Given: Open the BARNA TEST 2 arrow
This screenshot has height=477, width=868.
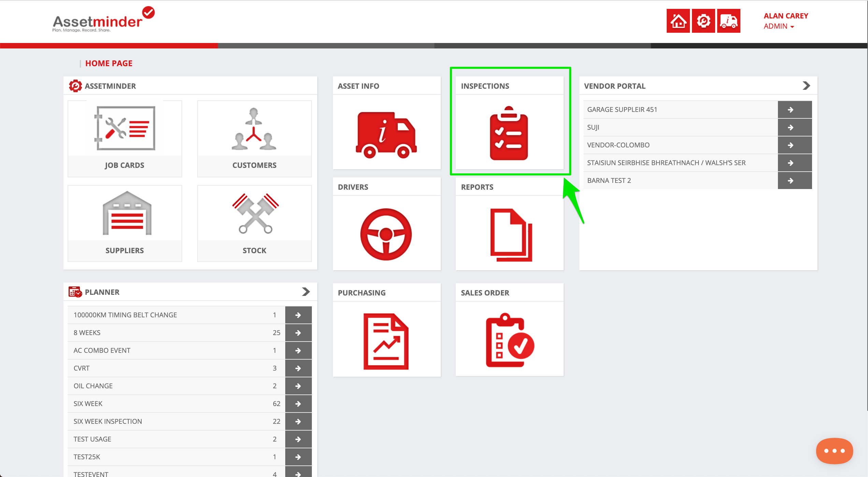Looking at the screenshot, I should [795, 180].
